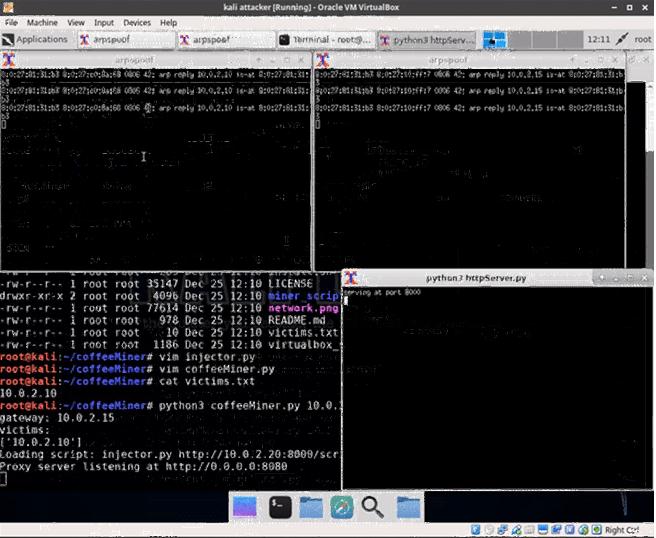
Task: Open the Devices menu
Action: (137, 23)
